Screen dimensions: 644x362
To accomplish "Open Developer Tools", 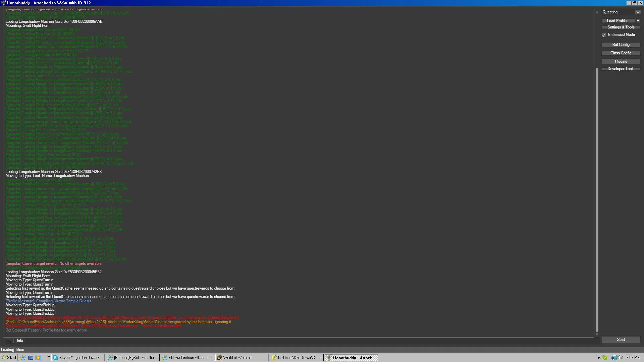I will tap(621, 69).
